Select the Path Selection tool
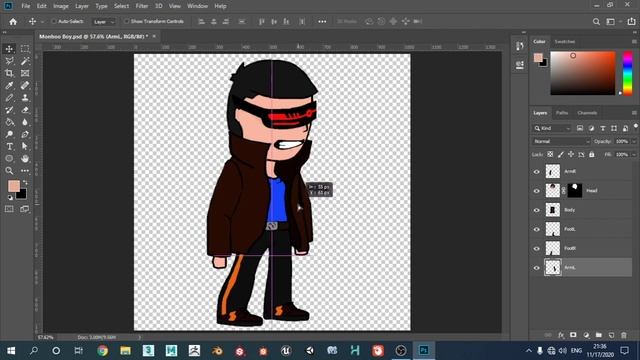640x360 pixels. click(x=25, y=147)
